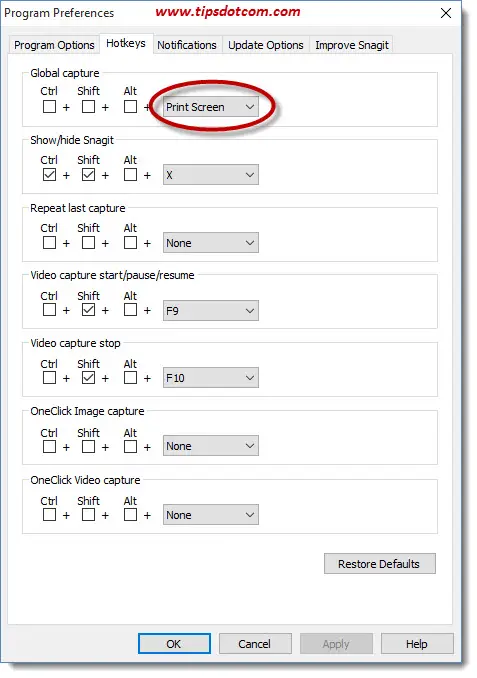Open the Notifications tab
The image size is (477, 678).
187,45
